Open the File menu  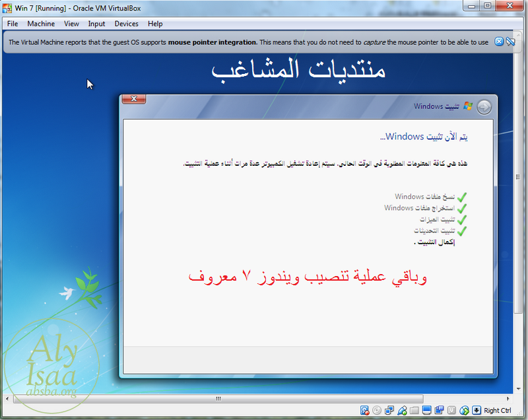click(x=13, y=24)
